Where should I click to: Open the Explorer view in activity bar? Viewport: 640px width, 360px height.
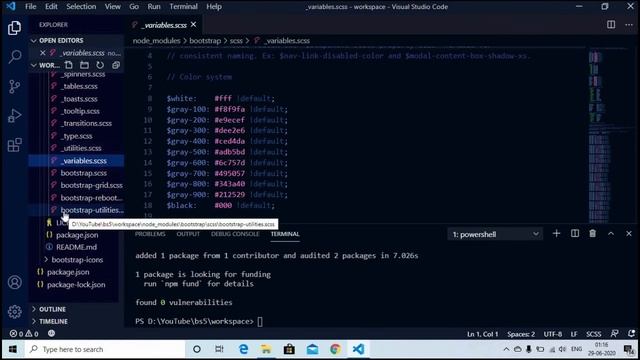pyautogui.click(x=15, y=28)
